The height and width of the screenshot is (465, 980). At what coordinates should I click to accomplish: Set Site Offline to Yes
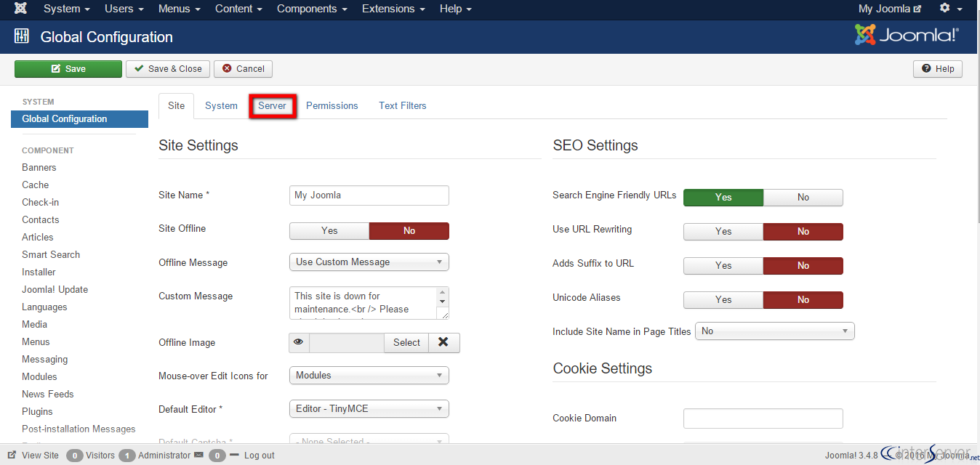329,231
